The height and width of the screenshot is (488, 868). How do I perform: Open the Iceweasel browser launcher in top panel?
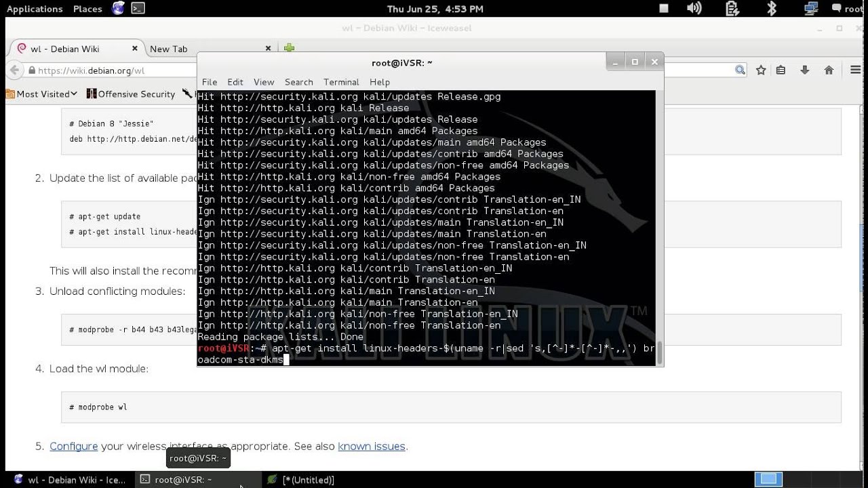pos(119,9)
